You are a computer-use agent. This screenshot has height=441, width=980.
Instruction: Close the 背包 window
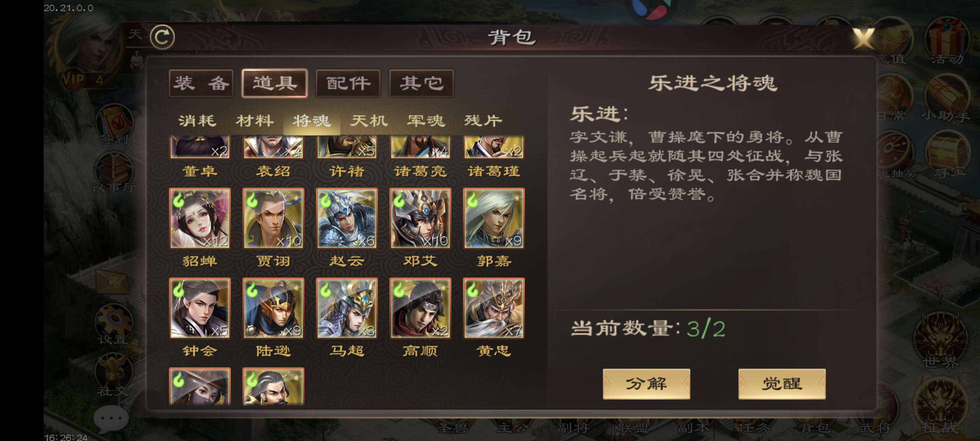point(863,38)
